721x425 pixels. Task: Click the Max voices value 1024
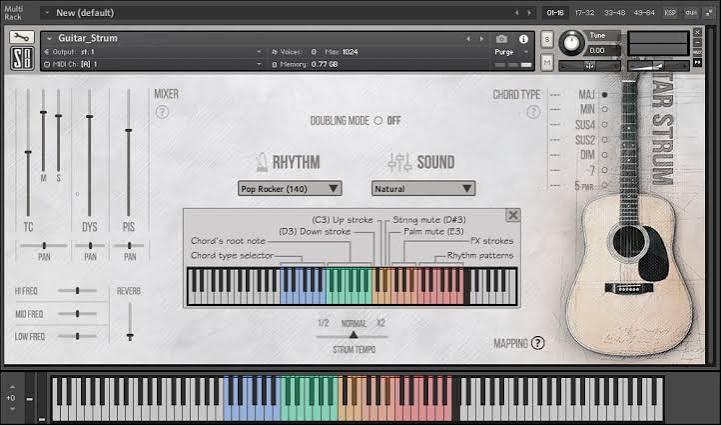[x=350, y=52]
